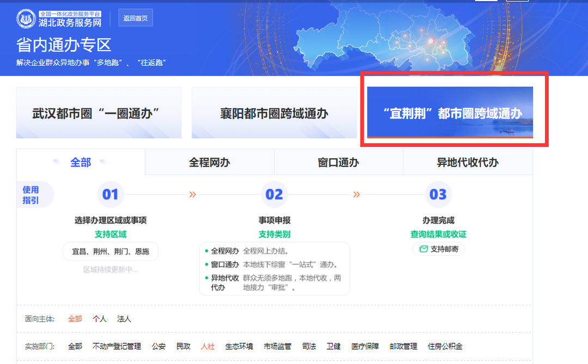Filter department by 市场监管
588x364 pixels.
(278, 347)
